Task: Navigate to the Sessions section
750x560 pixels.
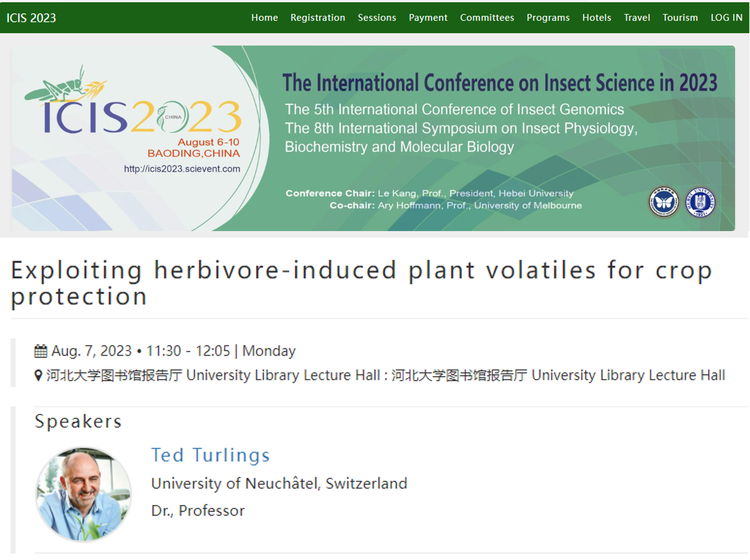Action: coord(377,17)
